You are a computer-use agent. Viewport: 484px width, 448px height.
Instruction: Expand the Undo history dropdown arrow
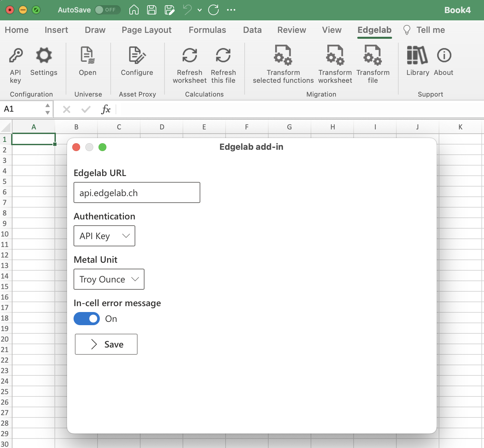pyautogui.click(x=200, y=10)
